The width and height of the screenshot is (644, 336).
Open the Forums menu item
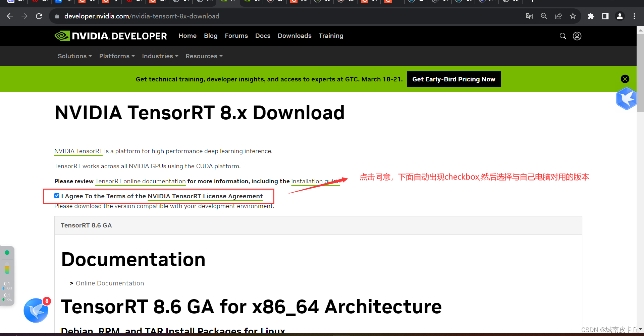coord(236,36)
